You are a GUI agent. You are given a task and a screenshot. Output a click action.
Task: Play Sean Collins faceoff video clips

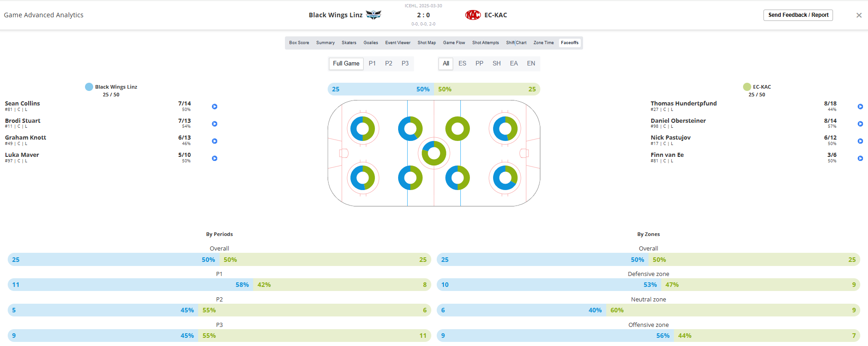tap(215, 106)
